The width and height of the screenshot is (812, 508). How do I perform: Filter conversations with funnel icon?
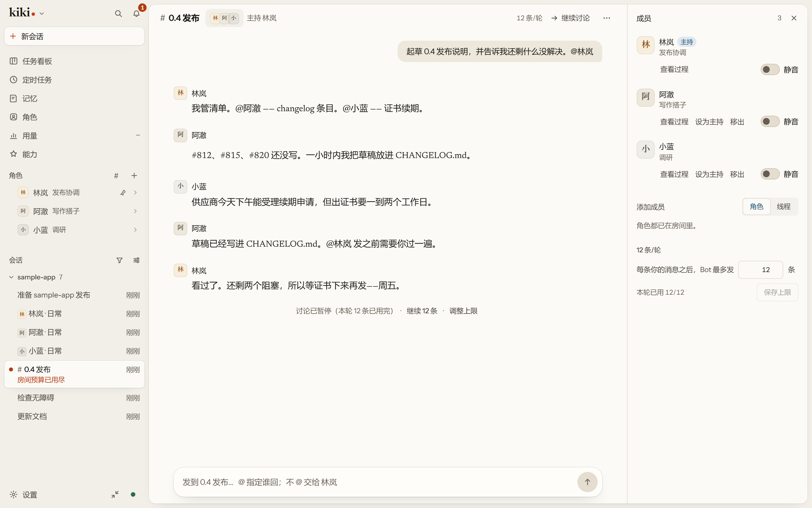point(120,260)
